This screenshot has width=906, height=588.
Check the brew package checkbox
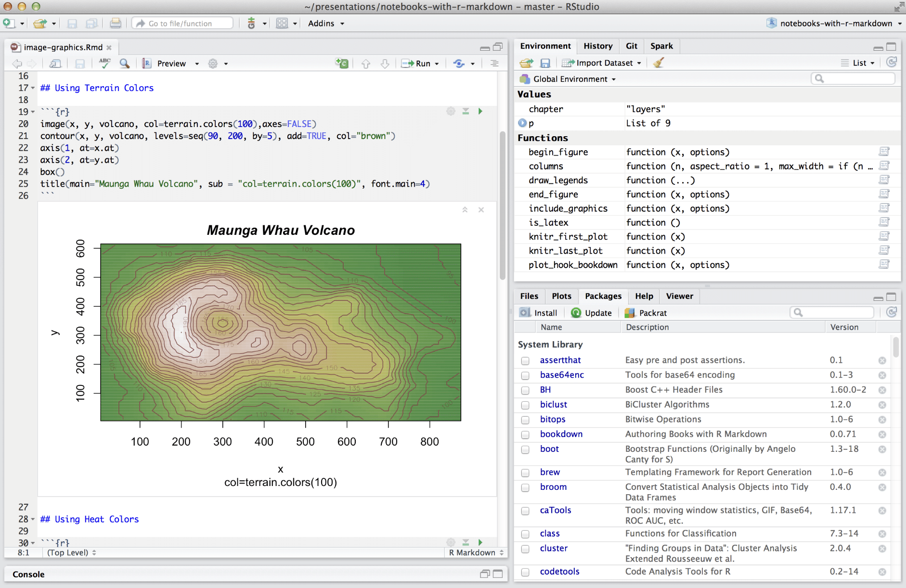coord(525,473)
